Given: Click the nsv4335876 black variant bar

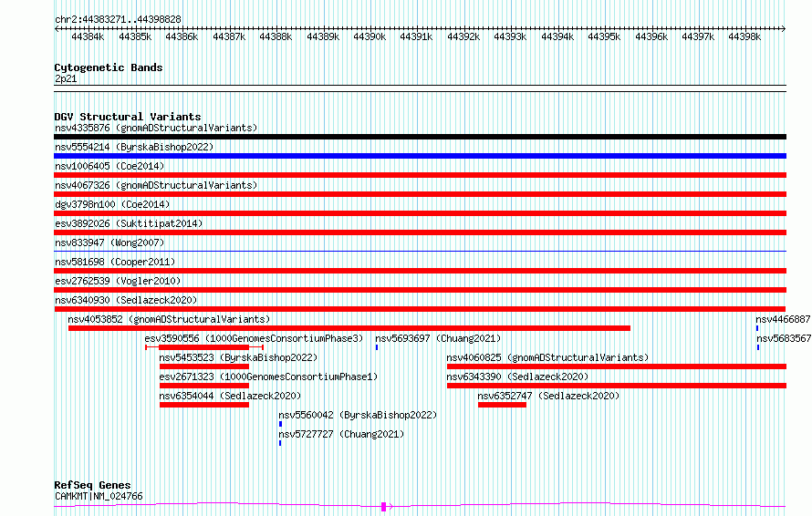Looking at the screenshot, I should coord(420,137).
